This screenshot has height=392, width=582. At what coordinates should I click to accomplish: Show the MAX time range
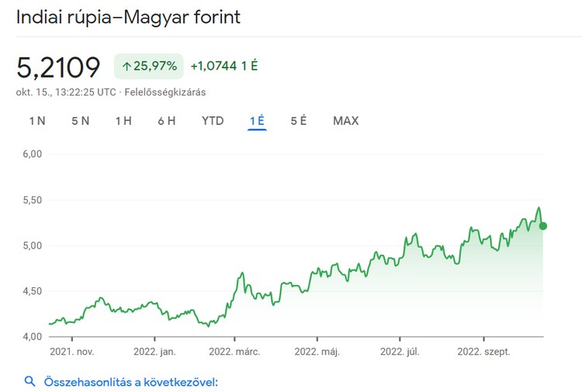coord(345,120)
